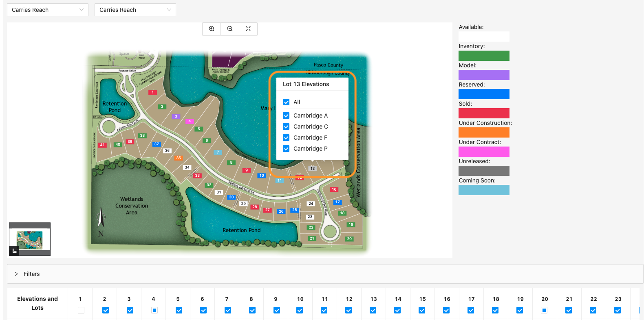Select the purple model lot 3 marker
644x320 pixels.
coord(176,116)
